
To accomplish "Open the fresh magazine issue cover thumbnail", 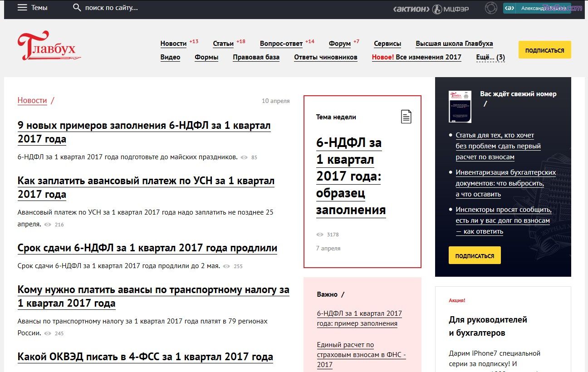I will point(460,106).
